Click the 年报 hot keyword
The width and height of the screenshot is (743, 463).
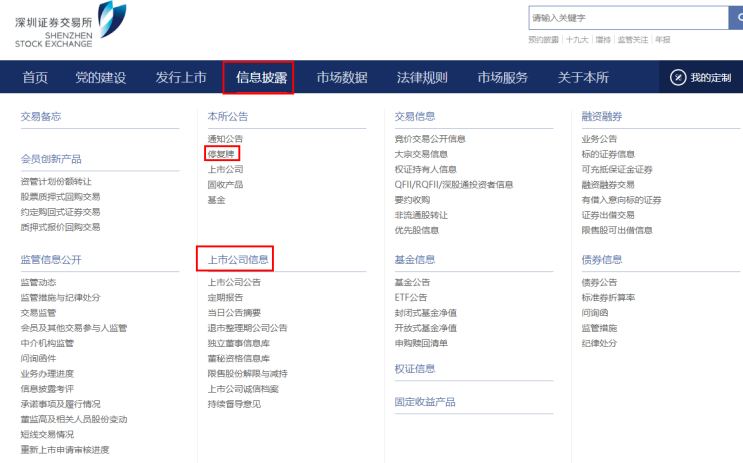[663, 40]
